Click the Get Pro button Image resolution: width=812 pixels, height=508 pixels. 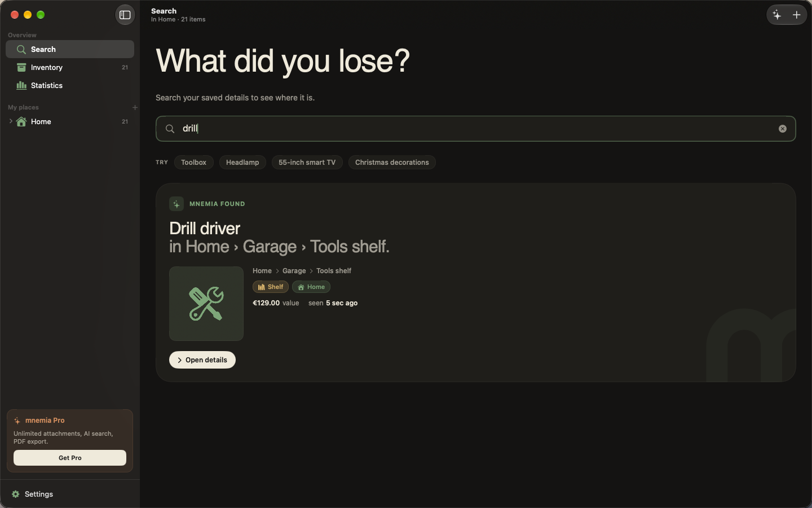click(x=70, y=458)
